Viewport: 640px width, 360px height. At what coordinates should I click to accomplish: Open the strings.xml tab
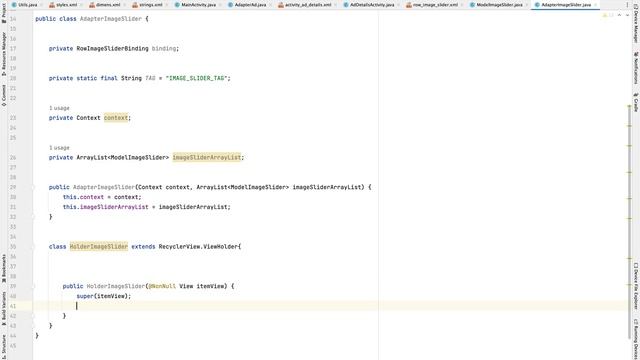click(150, 4)
